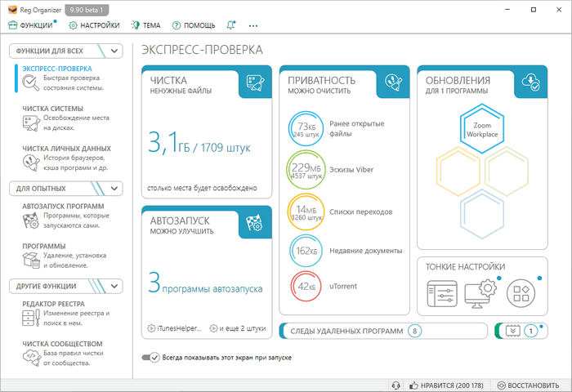Open the НАСТРОЙКИ menu
The image size is (572, 392).
(x=94, y=25)
